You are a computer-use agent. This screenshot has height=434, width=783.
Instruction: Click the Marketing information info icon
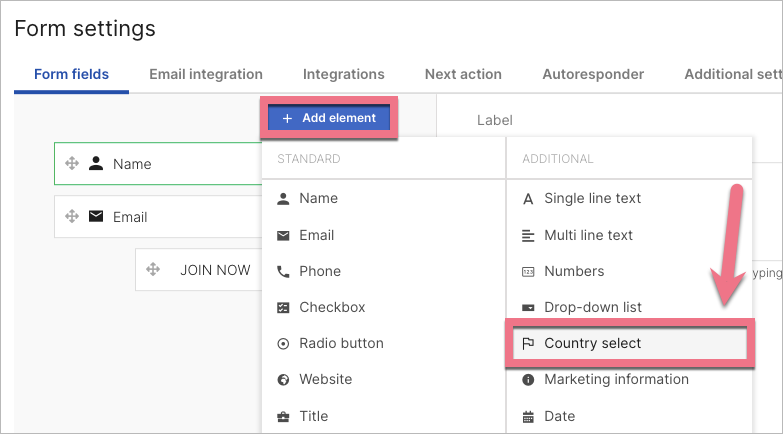(x=528, y=380)
